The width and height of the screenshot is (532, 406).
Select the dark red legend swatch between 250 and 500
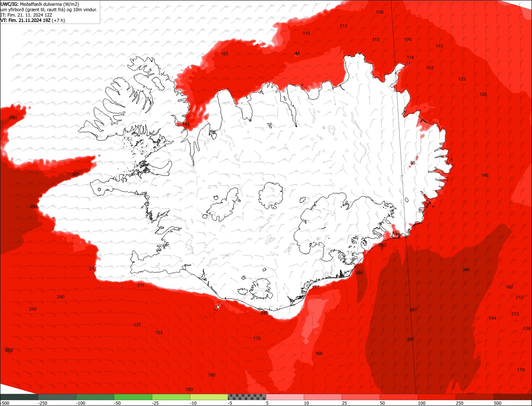[475, 397]
